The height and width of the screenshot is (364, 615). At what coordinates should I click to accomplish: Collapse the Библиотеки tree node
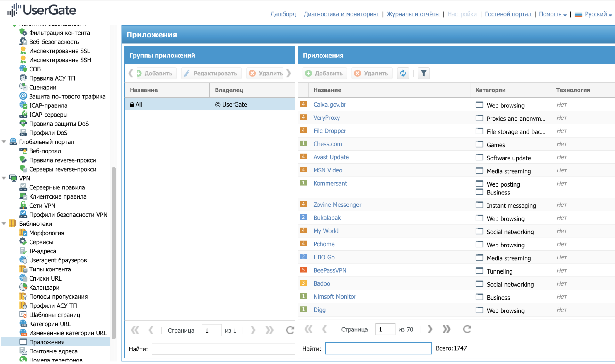click(4, 223)
